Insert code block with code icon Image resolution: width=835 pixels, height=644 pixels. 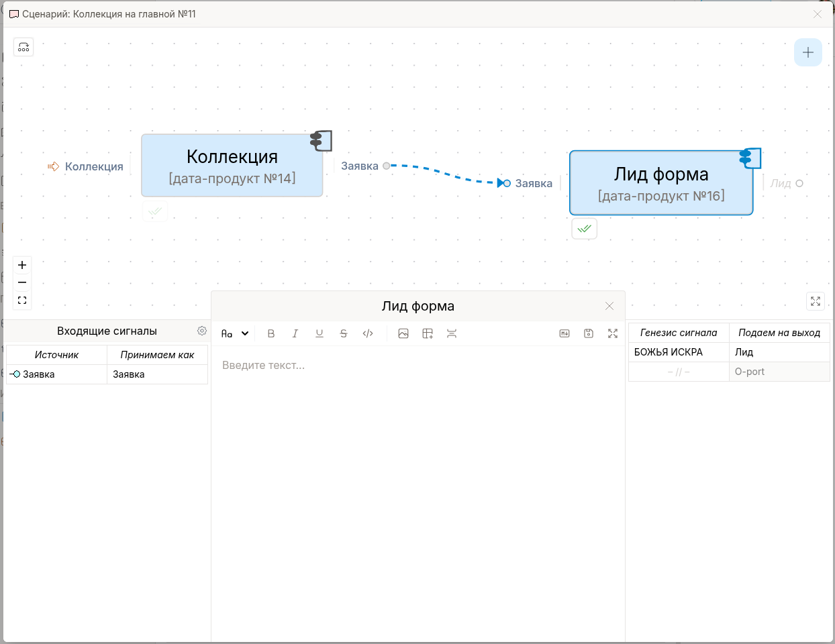click(x=368, y=333)
